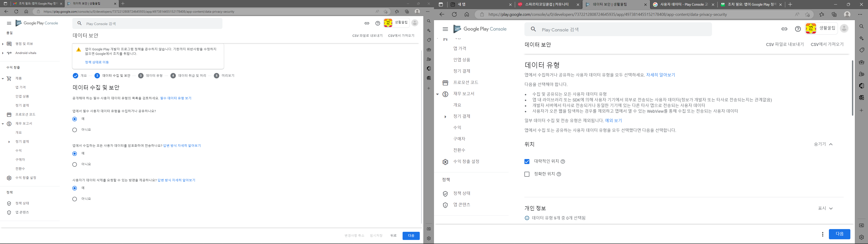
Task: Open the Edge sidebar shopping tag in right window
Action: pos(861,50)
